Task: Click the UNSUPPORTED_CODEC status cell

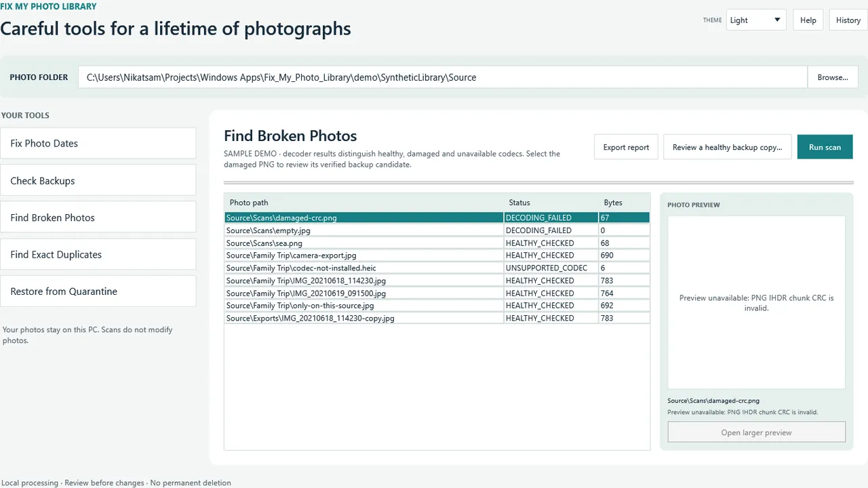Action: click(551, 268)
